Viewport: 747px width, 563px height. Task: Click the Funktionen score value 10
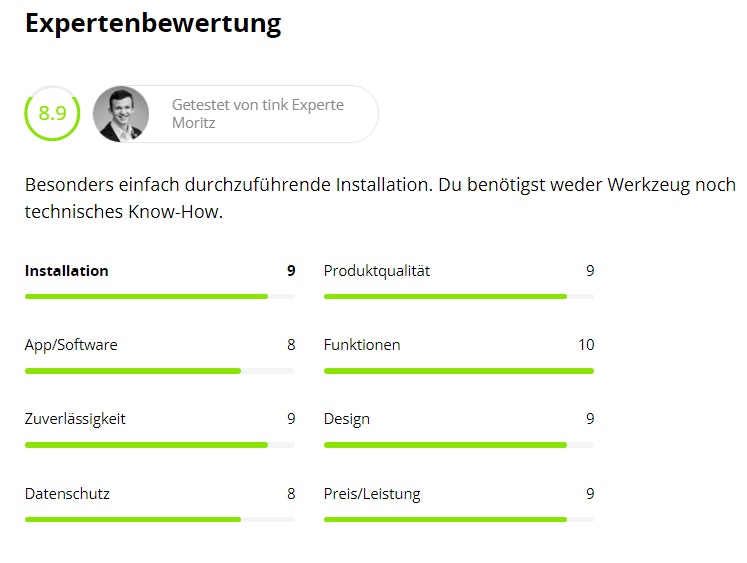click(x=585, y=345)
